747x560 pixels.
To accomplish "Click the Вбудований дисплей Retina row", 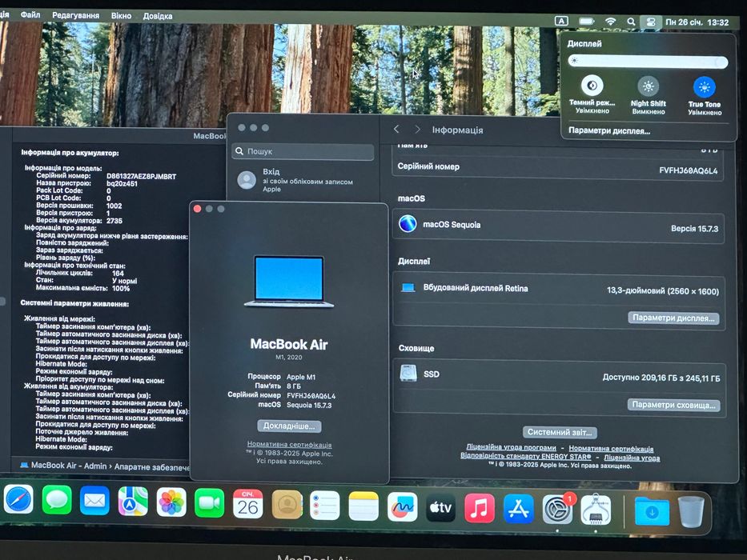I will coord(558,289).
